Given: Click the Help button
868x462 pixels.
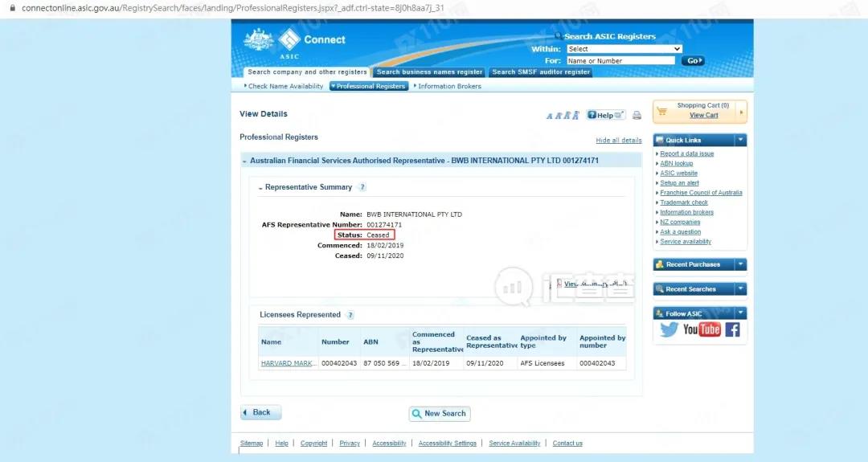Looking at the screenshot, I should [606, 115].
